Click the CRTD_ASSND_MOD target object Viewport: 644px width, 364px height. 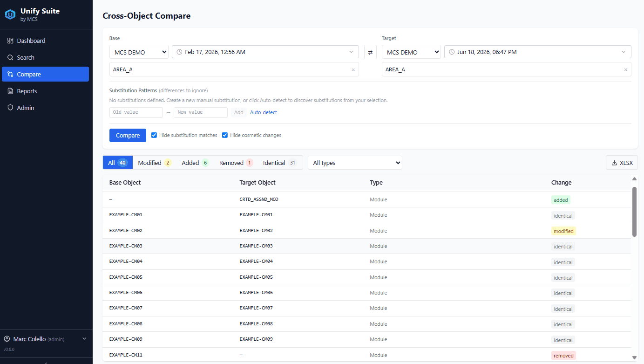point(259,199)
